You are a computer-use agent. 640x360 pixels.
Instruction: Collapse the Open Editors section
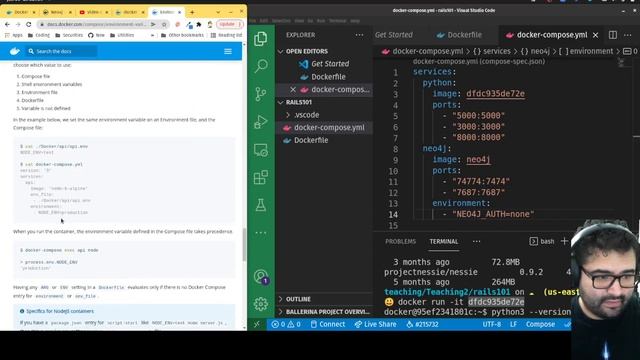coord(280,51)
